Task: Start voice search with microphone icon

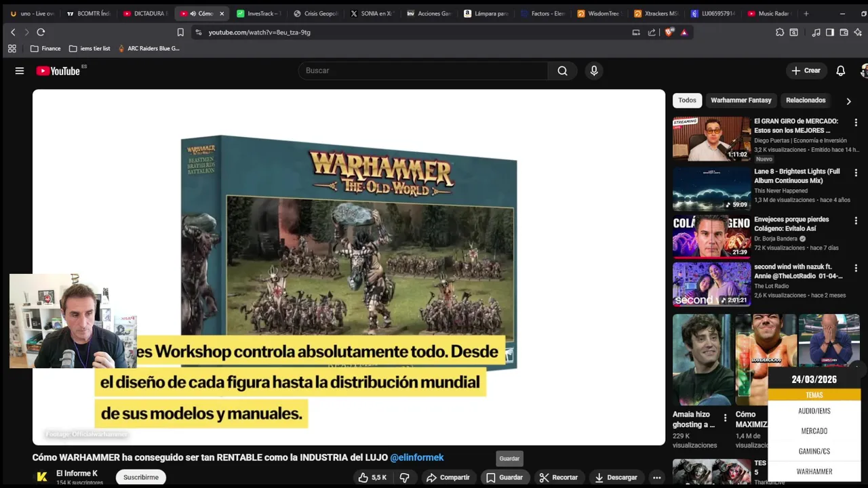Action: pyautogui.click(x=594, y=70)
